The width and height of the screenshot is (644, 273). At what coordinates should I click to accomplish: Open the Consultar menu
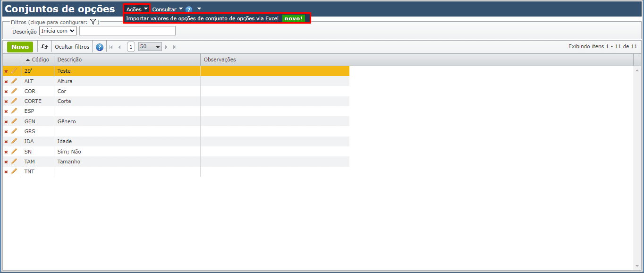pyautogui.click(x=167, y=9)
